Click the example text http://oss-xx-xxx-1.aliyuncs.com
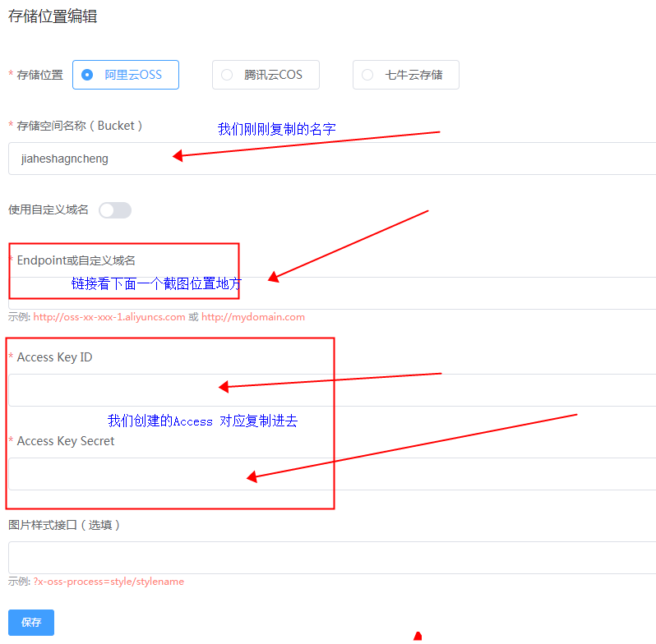The height and width of the screenshot is (644, 656). pyautogui.click(x=109, y=317)
